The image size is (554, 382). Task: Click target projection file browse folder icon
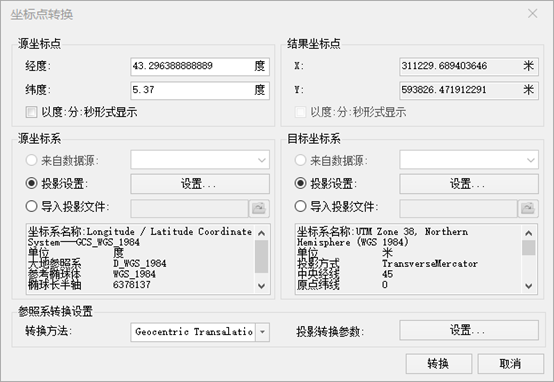point(528,208)
